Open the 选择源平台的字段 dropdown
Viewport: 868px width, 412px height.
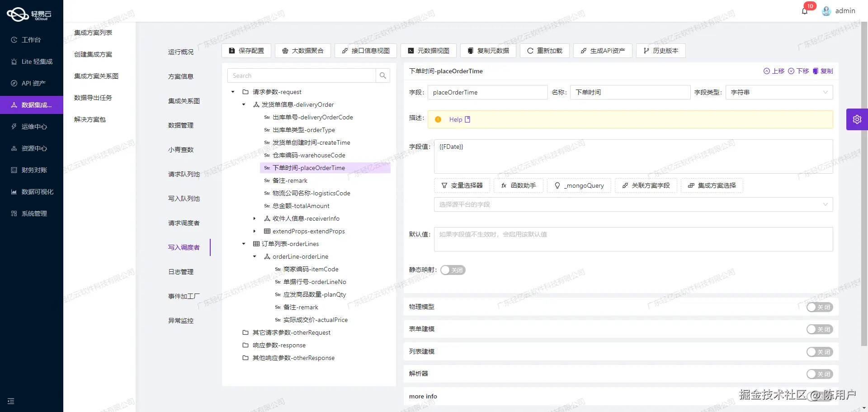click(632, 204)
